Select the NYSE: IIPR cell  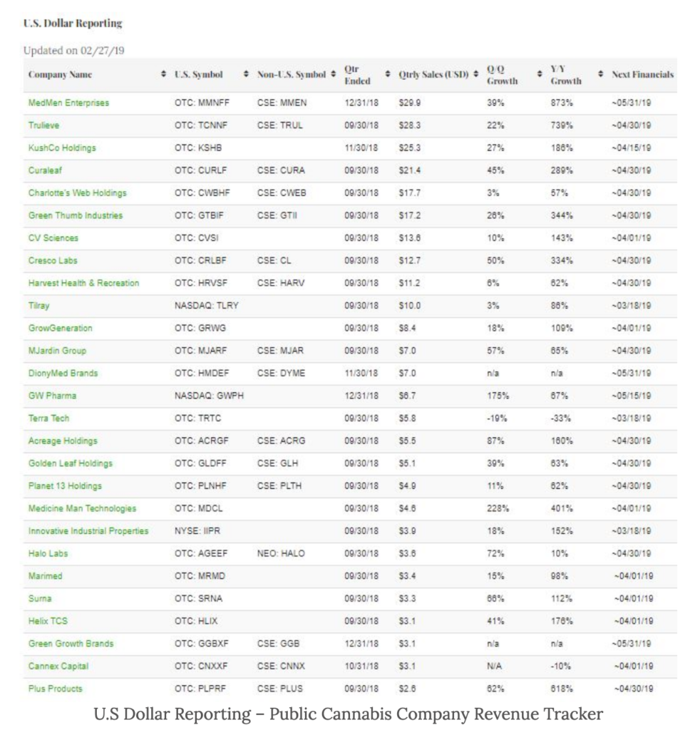click(197, 531)
